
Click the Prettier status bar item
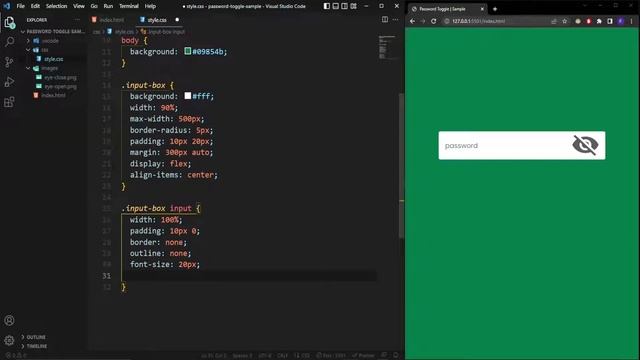pyautogui.click(x=363, y=356)
